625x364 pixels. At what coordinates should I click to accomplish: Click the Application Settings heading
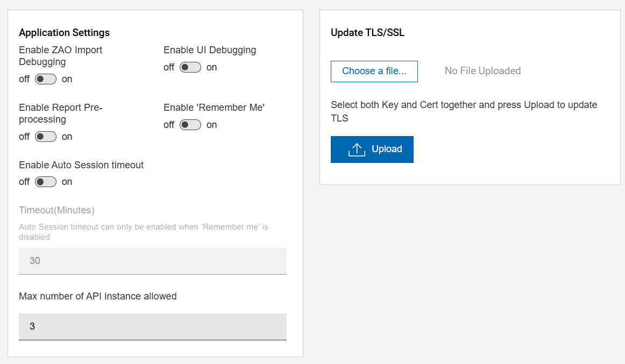(x=64, y=33)
